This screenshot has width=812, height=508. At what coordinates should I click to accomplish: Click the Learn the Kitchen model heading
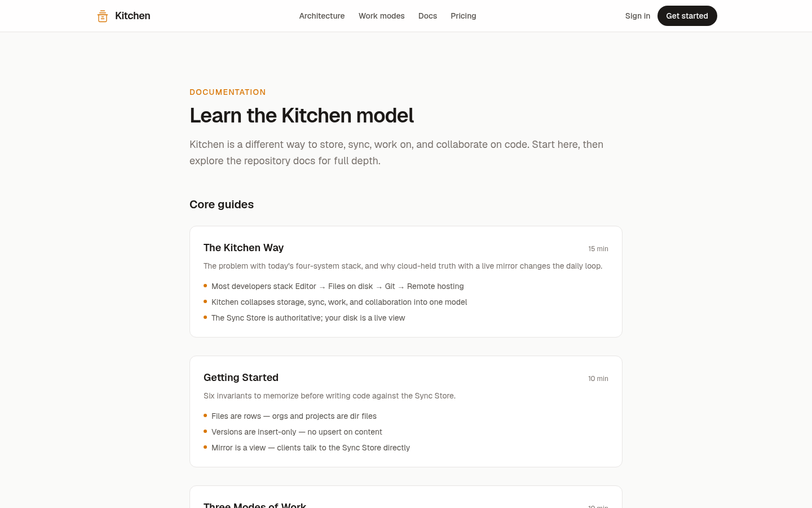click(302, 116)
